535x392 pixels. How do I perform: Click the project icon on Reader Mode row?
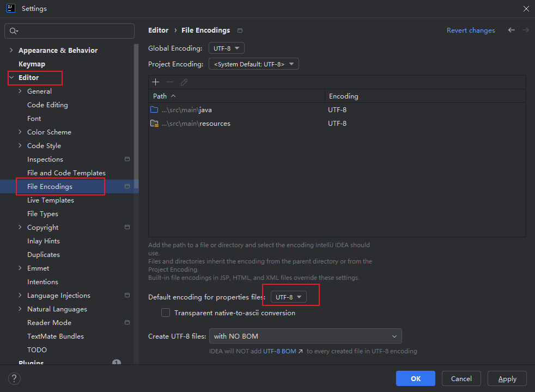127,322
